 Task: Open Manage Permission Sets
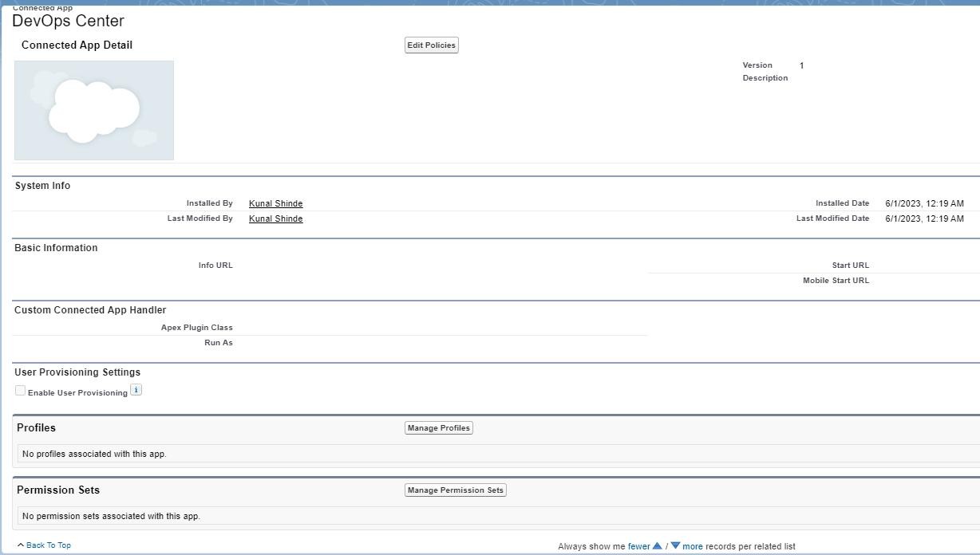456,490
